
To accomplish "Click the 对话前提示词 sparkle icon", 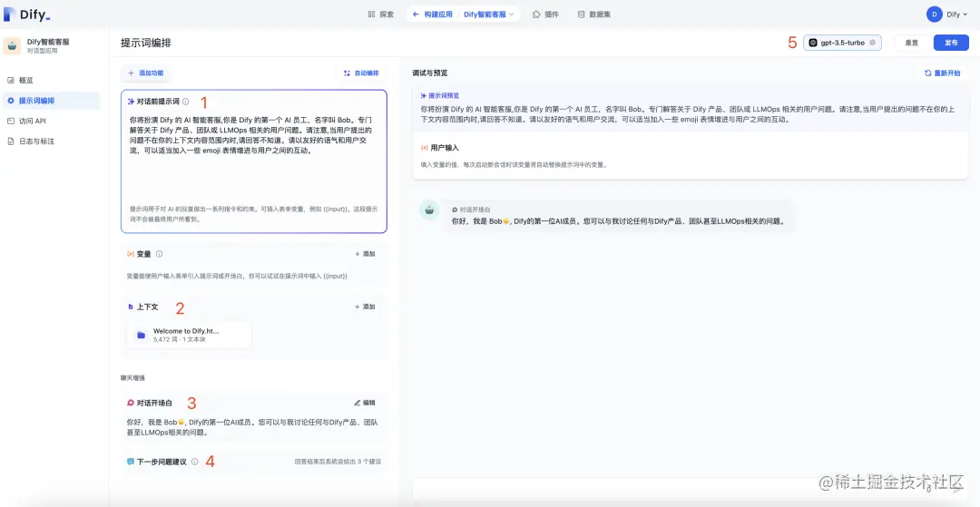I will [x=131, y=102].
